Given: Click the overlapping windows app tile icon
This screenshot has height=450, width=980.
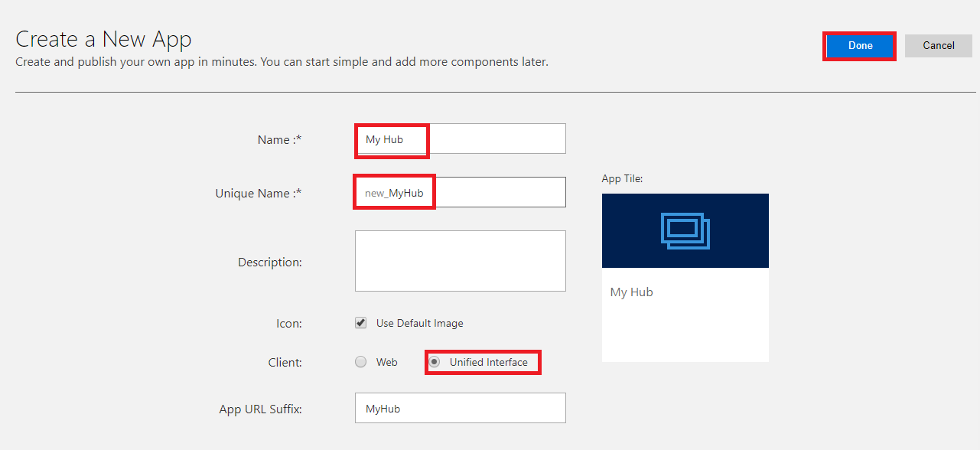Looking at the screenshot, I should pos(685,230).
